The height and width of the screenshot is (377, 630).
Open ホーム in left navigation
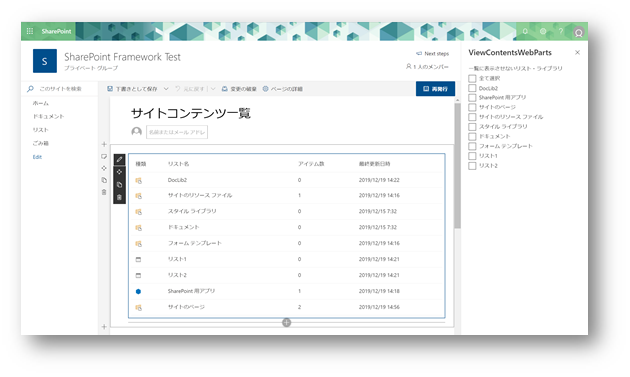coord(41,103)
